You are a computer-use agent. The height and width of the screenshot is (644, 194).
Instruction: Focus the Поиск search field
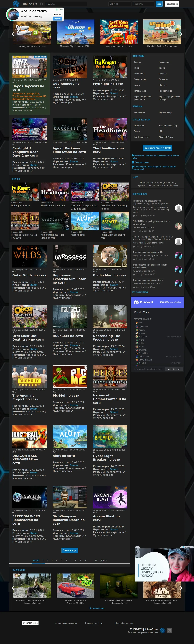pyautogui.click(x=66, y=4)
